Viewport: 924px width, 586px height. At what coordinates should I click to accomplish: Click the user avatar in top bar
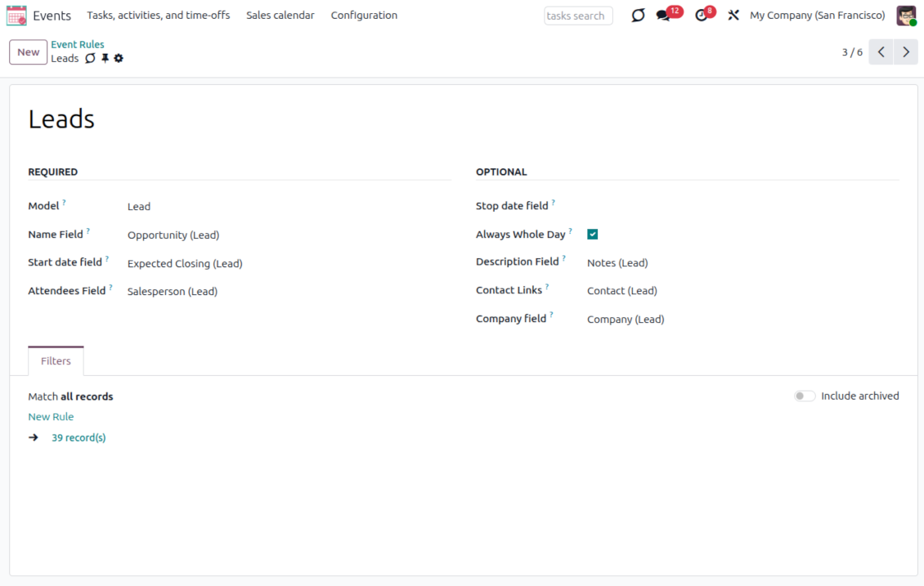pyautogui.click(x=906, y=16)
